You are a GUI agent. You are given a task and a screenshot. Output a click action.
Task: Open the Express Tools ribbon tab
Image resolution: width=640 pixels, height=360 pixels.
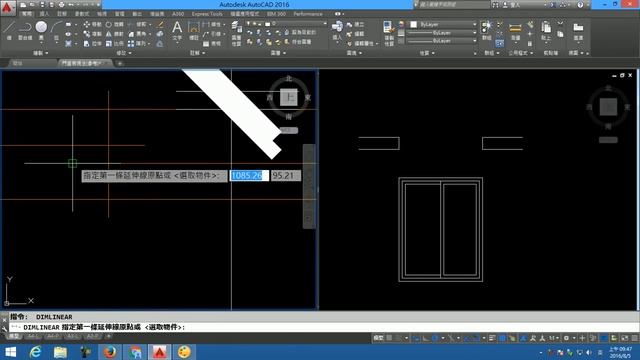click(207, 14)
